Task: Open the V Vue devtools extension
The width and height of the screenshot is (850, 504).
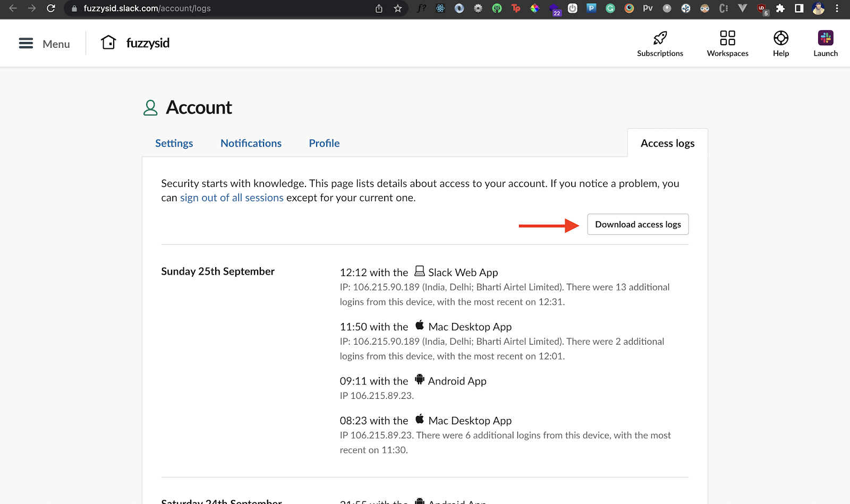Action: coord(743,8)
